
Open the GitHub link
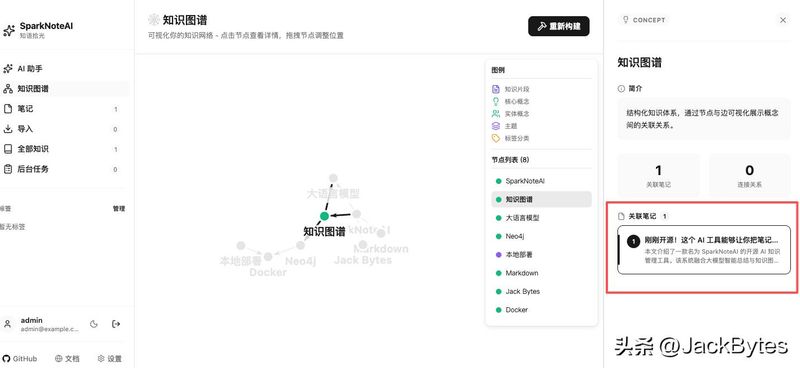point(20,358)
